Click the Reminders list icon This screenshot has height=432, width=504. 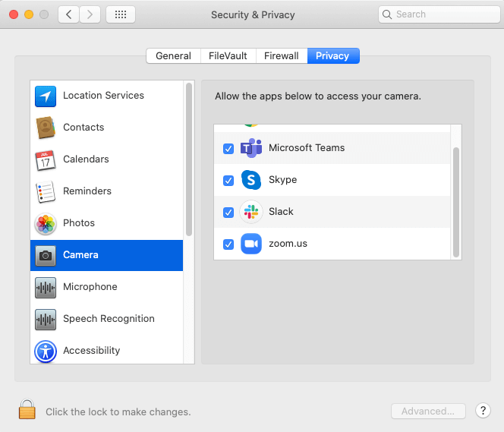(46, 191)
